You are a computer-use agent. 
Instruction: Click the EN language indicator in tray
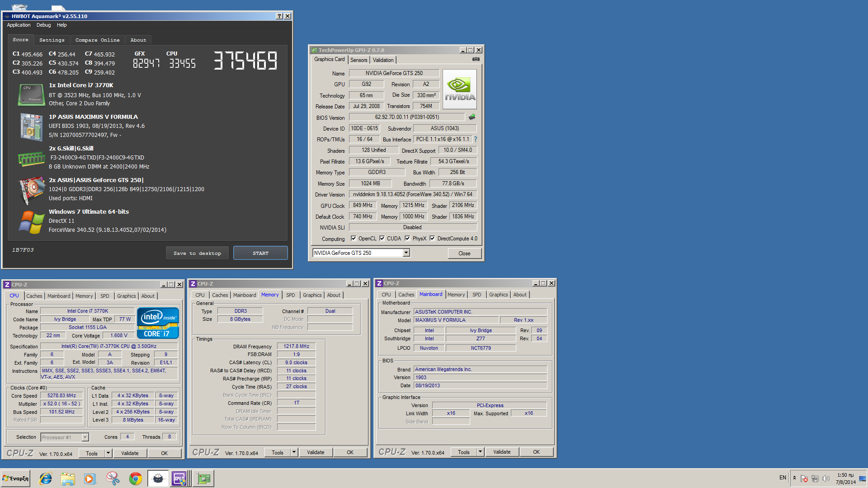click(x=783, y=478)
